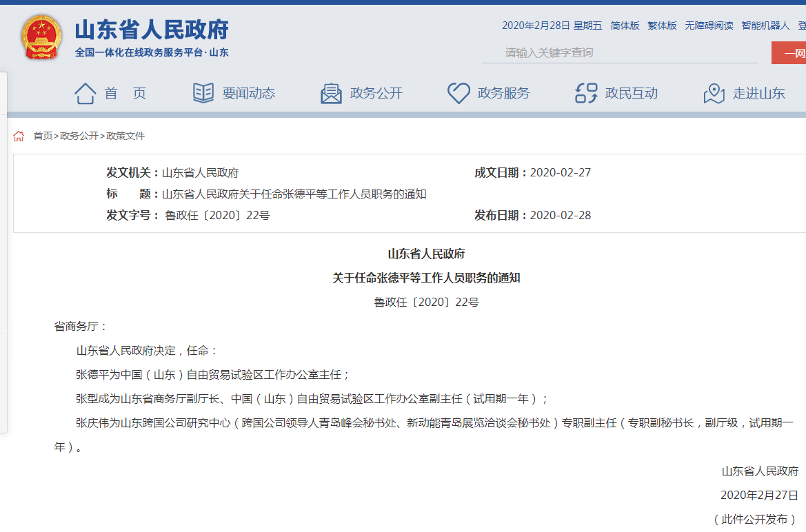Click the envelope icon beside 政务公开
Viewport: 806px width, 532px height.
click(x=331, y=94)
